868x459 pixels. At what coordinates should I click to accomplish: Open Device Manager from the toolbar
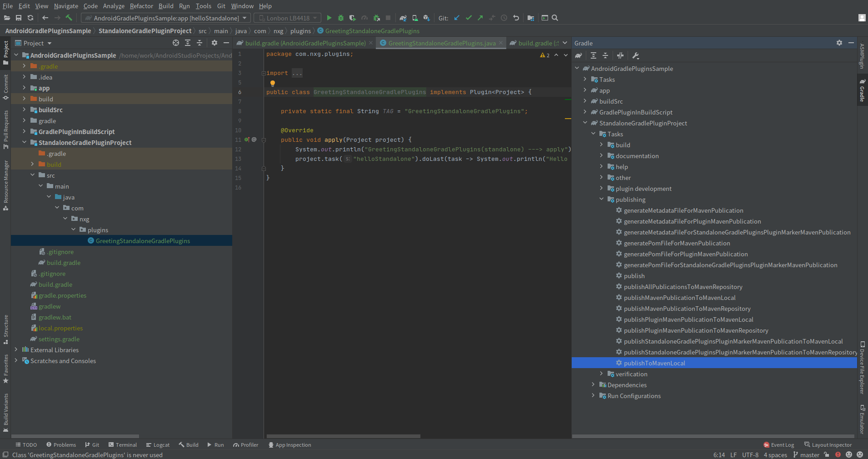[x=414, y=18]
